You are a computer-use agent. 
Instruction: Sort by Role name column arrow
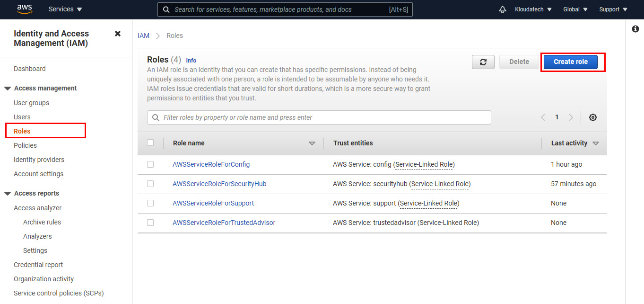(312, 143)
